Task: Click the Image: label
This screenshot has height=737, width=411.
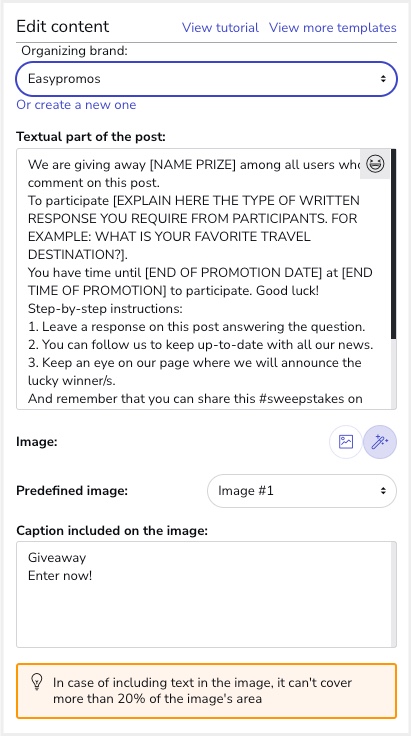Action: click(37, 442)
